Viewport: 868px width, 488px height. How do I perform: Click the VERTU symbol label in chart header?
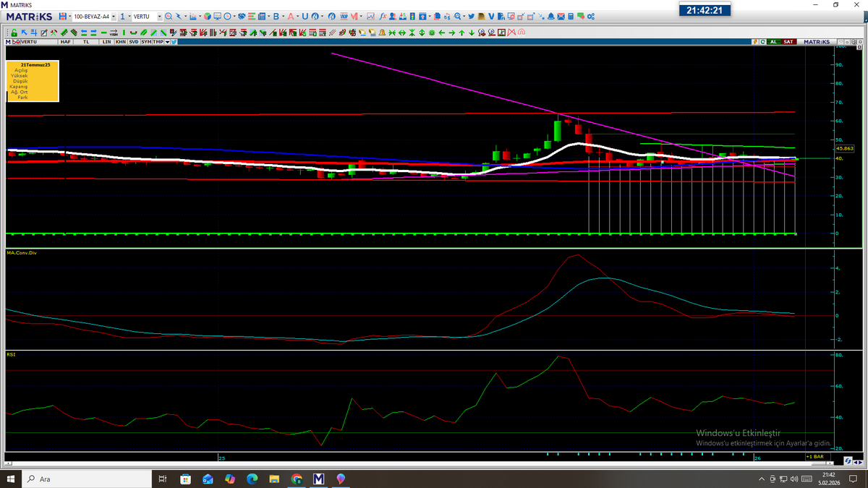pos(29,42)
